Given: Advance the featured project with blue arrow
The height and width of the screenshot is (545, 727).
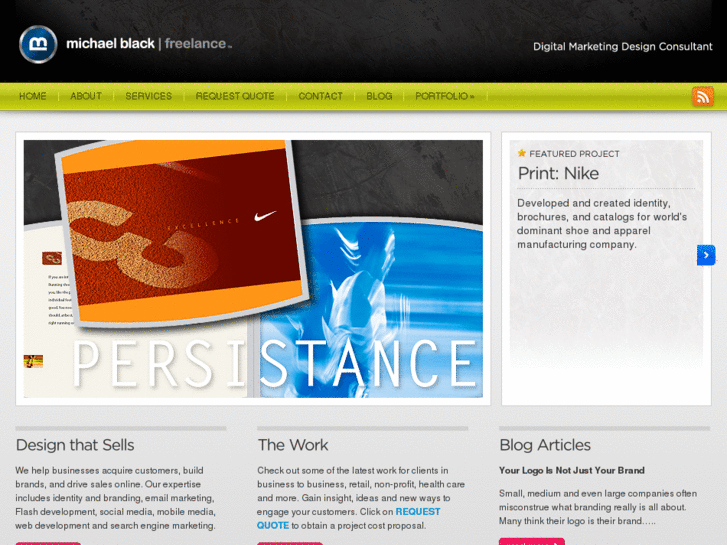Looking at the screenshot, I should (706, 255).
